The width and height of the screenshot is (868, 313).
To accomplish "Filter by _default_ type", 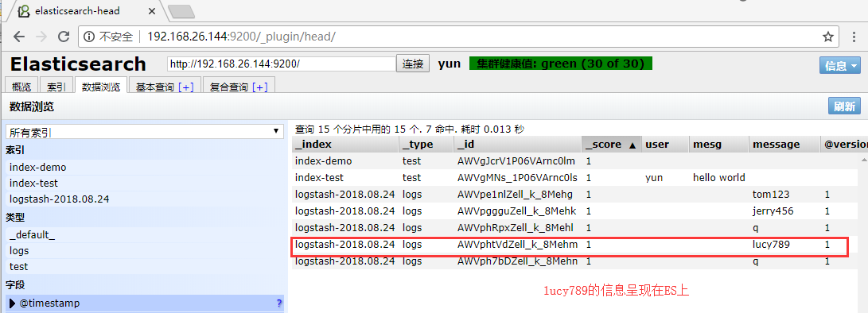I will pyautogui.click(x=145, y=235).
